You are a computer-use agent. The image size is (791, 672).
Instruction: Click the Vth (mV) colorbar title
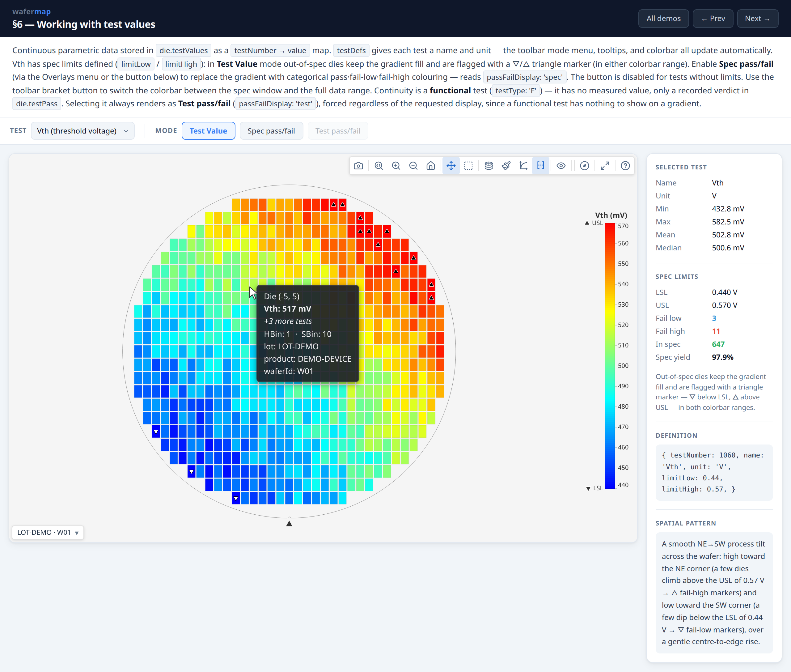611,215
